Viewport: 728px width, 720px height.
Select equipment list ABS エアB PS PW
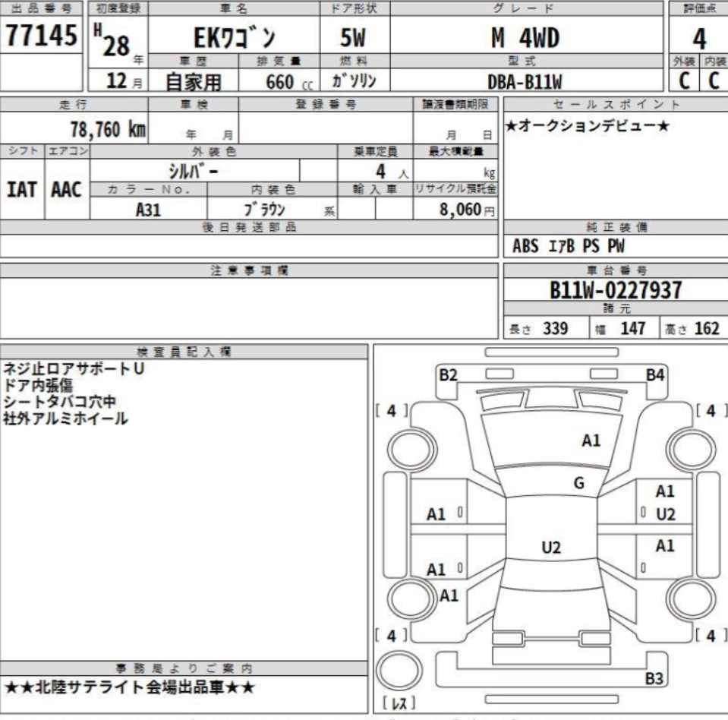[x=569, y=246]
